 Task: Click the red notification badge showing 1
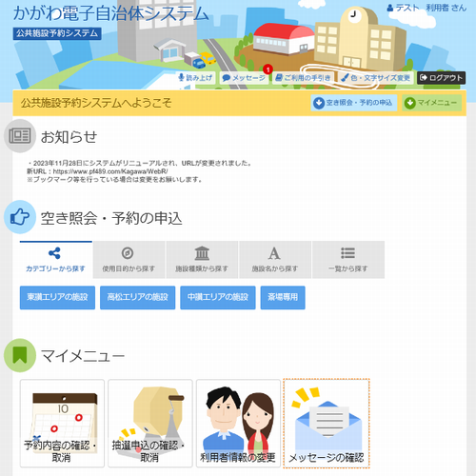coord(268,69)
